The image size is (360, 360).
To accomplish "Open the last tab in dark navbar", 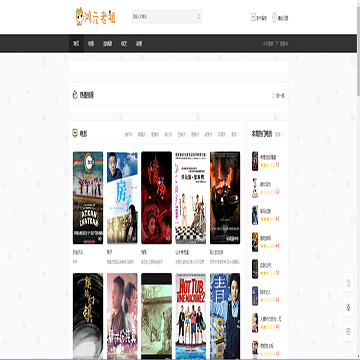I will 139,43.
